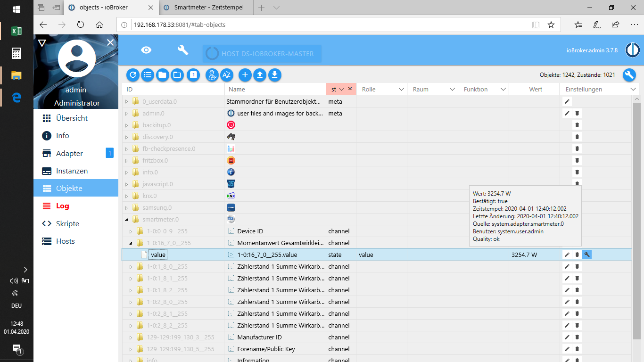Toggle expert mode icon in objects toolbar
This screenshot has width=644, height=362.
pos(212,74)
